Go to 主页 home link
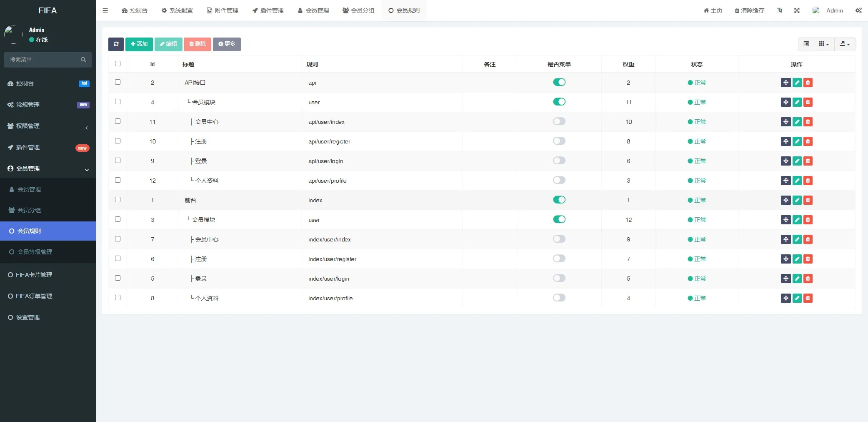This screenshot has height=422, width=868. [713, 10]
